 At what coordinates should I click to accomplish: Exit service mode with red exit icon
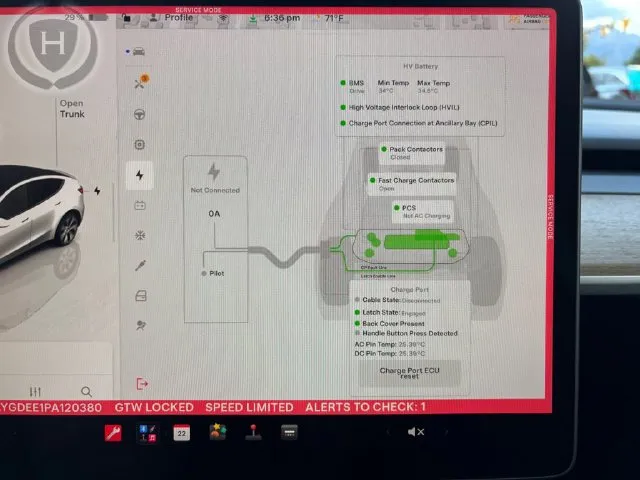[x=142, y=384]
